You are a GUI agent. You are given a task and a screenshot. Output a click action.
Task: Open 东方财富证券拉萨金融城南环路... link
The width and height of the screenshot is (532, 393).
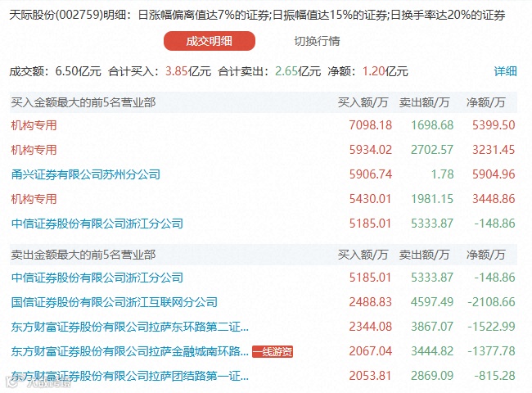click(x=130, y=351)
